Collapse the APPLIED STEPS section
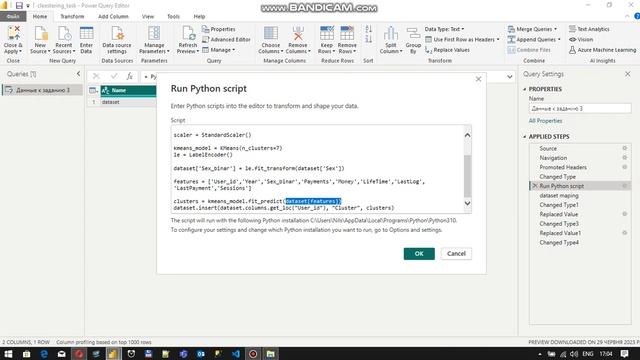This screenshot has height=360, width=640. 524,137
